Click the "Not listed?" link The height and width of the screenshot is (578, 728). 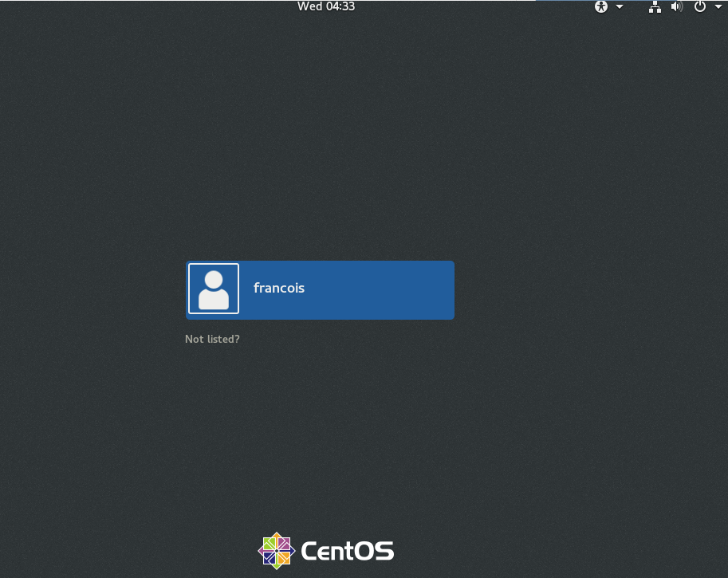point(212,339)
